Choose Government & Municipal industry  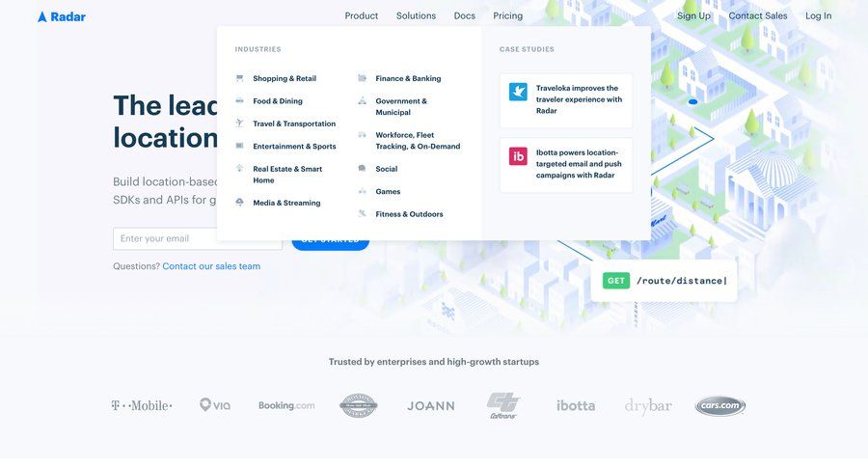pos(401,106)
